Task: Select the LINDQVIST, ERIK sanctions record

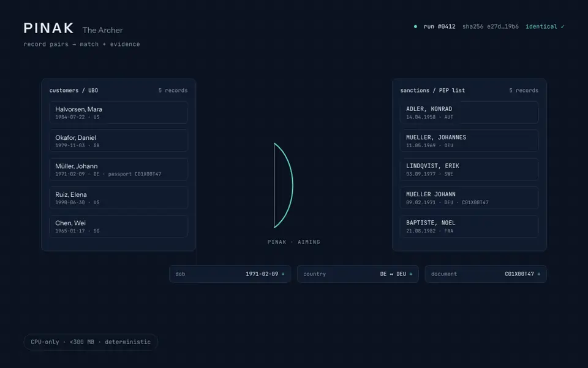Action: click(469, 169)
